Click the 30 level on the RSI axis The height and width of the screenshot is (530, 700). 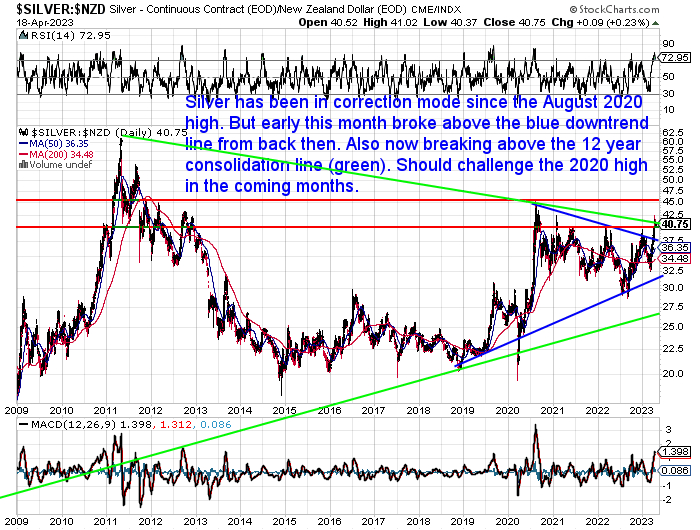click(669, 94)
